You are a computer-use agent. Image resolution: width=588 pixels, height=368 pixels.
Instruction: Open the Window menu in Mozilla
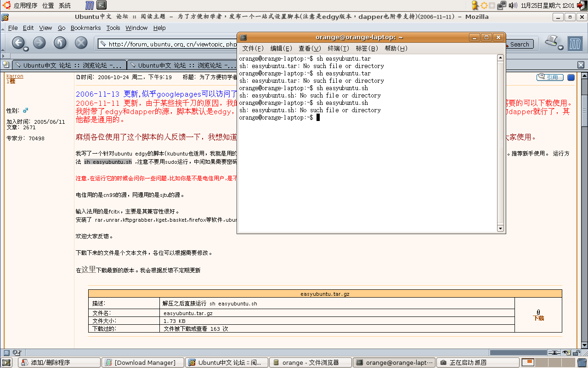click(x=136, y=28)
